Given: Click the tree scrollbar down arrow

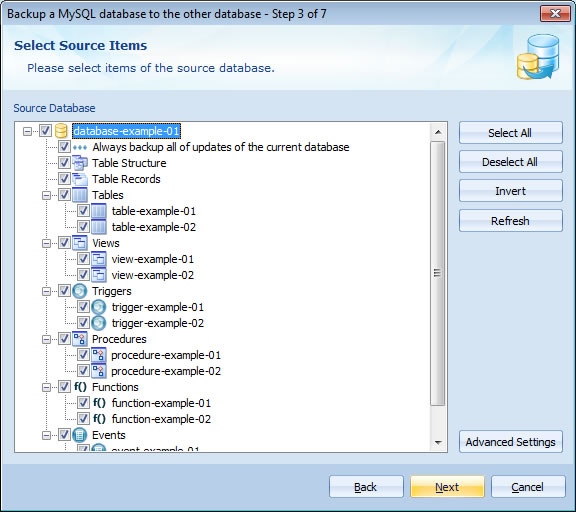Looking at the screenshot, I should (x=438, y=443).
